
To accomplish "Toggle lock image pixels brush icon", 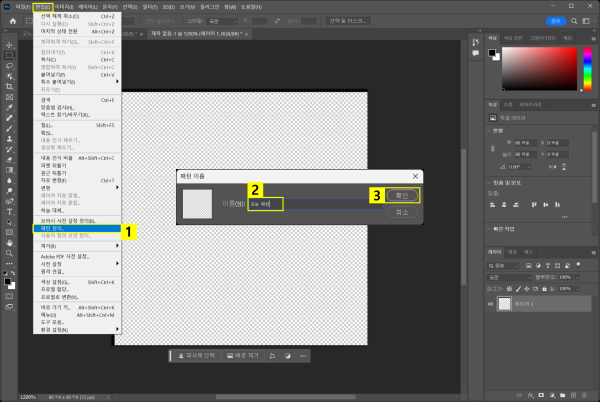I will 518,289.
